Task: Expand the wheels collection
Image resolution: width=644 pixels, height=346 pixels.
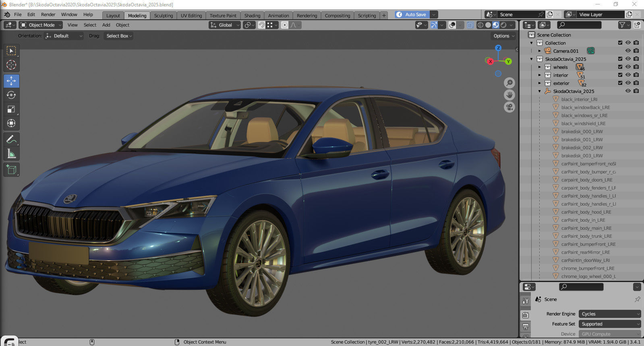Action: click(540, 67)
